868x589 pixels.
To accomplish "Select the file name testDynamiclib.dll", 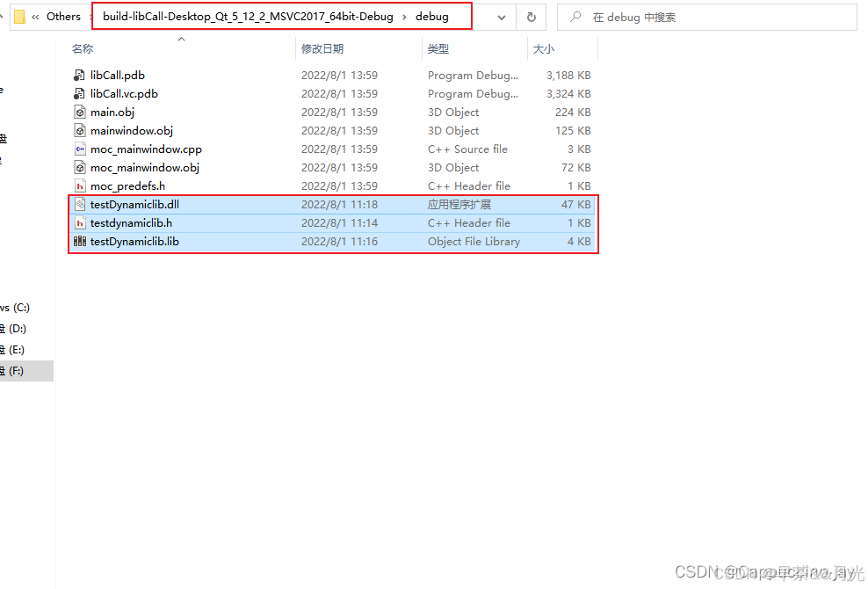I will click(134, 205).
